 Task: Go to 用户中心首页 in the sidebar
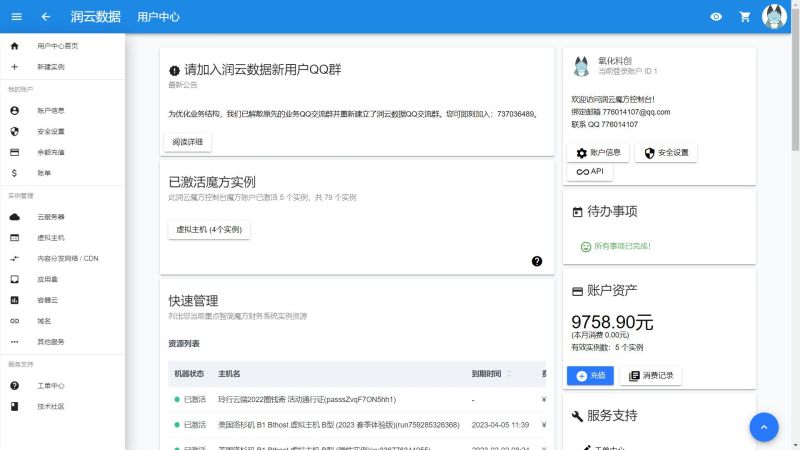tap(62, 46)
